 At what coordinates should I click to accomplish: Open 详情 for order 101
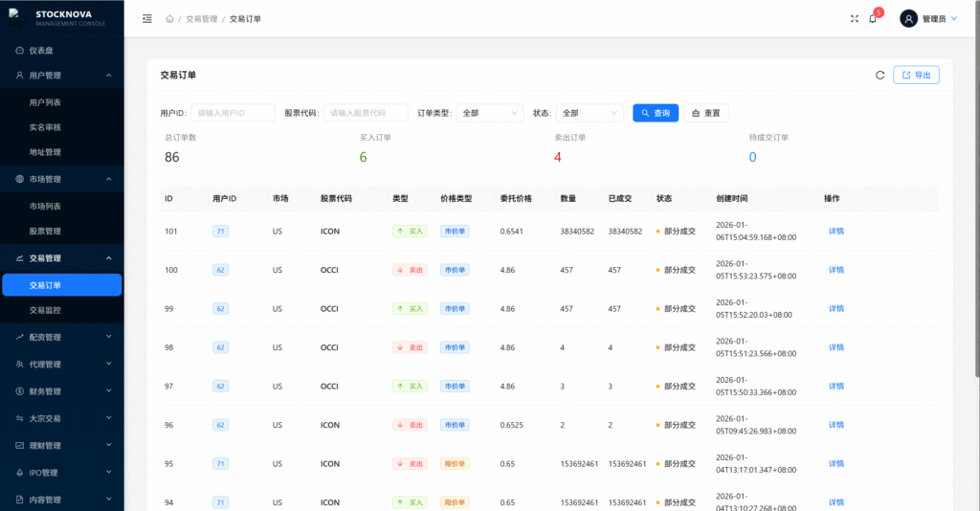pos(835,231)
